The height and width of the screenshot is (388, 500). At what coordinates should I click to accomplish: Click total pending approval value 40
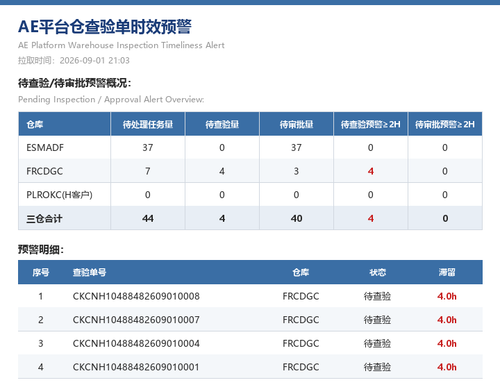[x=296, y=219]
